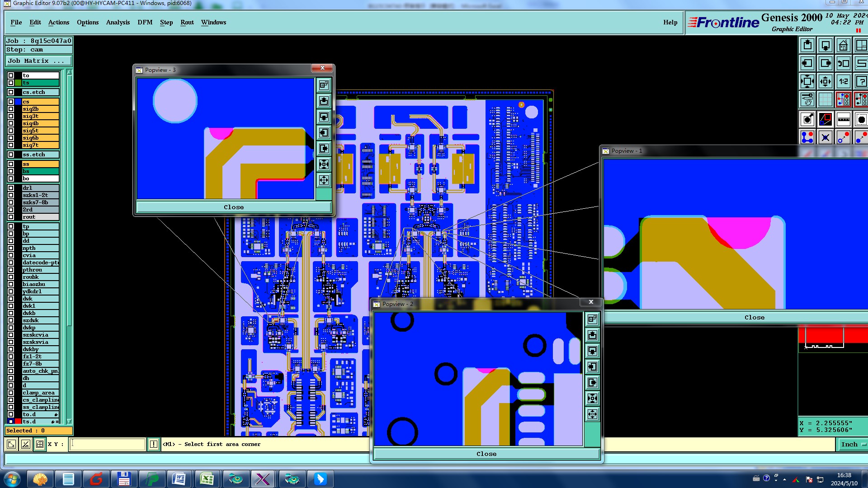Open Excel from the taskbar
This screenshot has height=488, width=868.
(207, 479)
